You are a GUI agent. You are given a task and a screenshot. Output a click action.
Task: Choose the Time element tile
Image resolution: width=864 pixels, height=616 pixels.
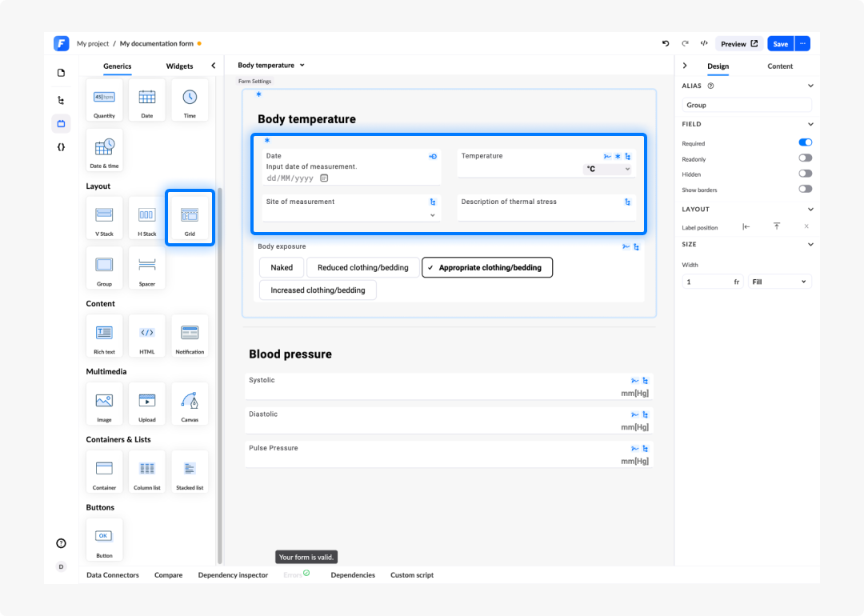[x=190, y=100]
